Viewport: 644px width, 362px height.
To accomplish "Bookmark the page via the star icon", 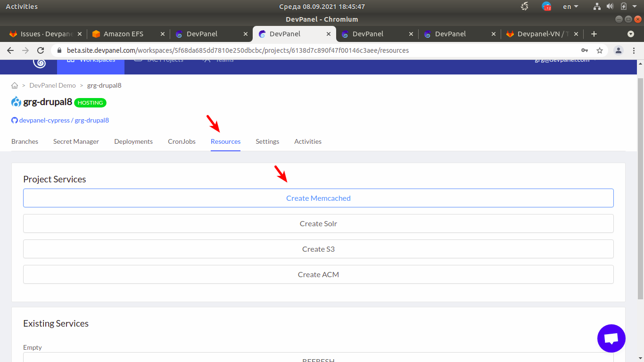I will (x=599, y=50).
